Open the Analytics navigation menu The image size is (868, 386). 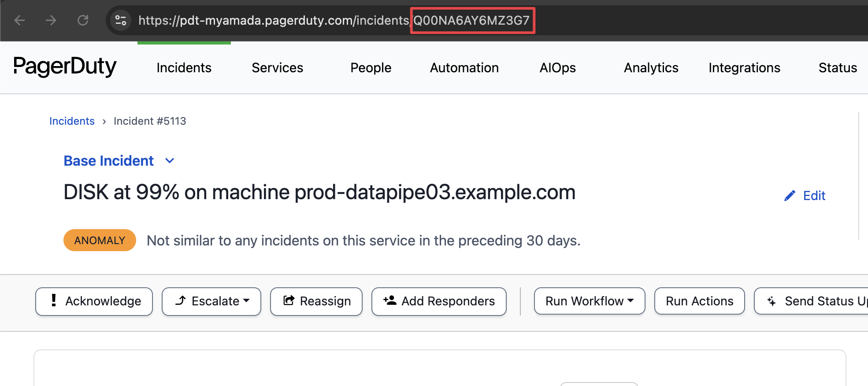tap(651, 68)
